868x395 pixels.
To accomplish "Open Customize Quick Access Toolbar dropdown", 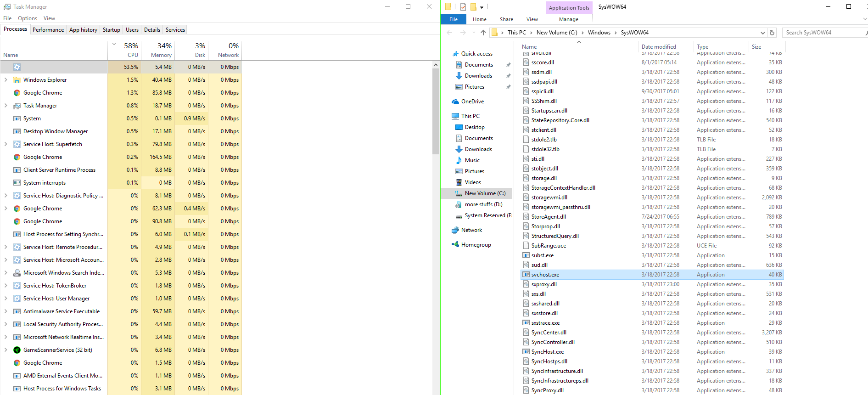I will [x=482, y=7].
